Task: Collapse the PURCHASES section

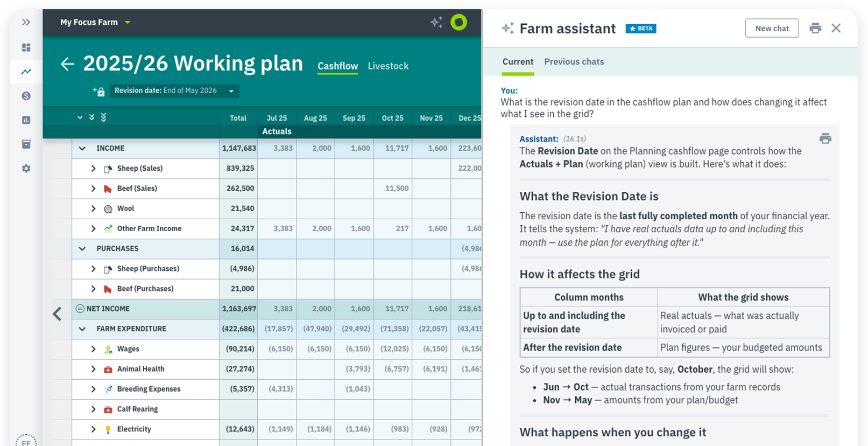Action: pyautogui.click(x=82, y=248)
